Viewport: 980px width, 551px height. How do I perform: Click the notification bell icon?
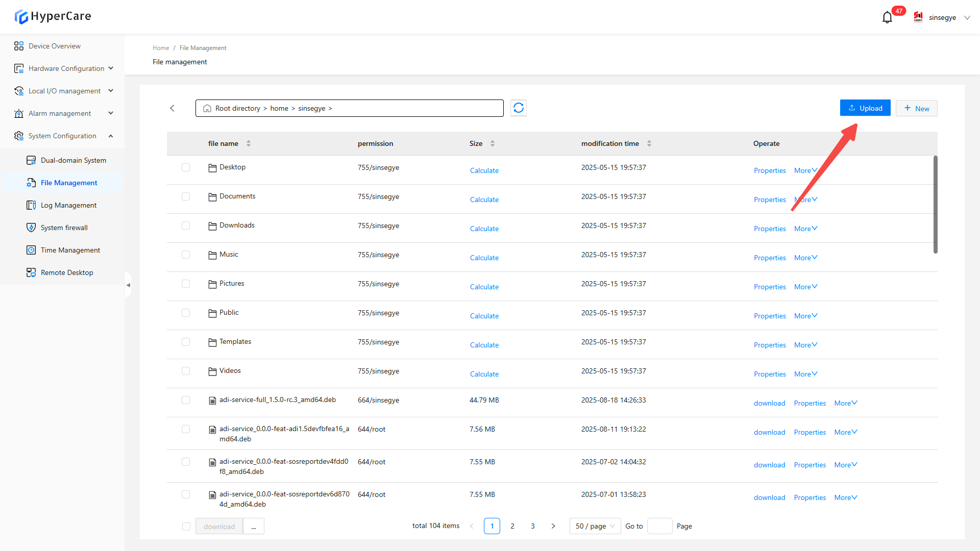[x=887, y=18]
